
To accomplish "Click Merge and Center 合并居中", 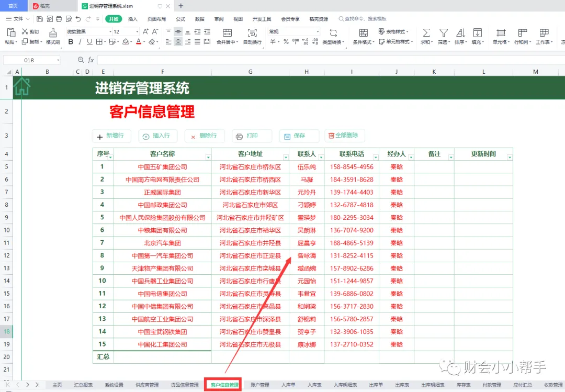I will pyautogui.click(x=228, y=36).
